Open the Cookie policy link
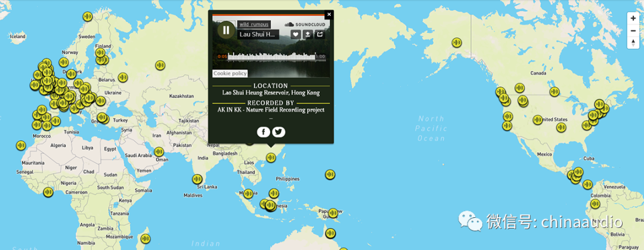The width and height of the screenshot is (644, 250). pyautogui.click(x=230, y=73)
